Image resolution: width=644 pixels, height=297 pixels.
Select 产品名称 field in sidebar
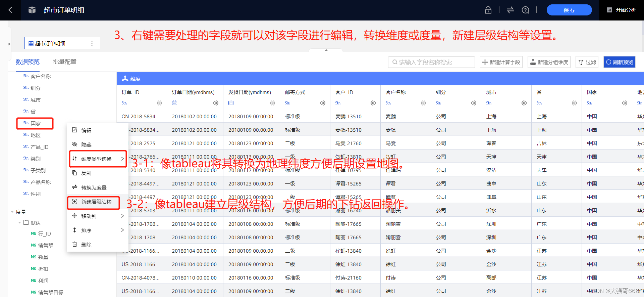[x=41, y=182]
